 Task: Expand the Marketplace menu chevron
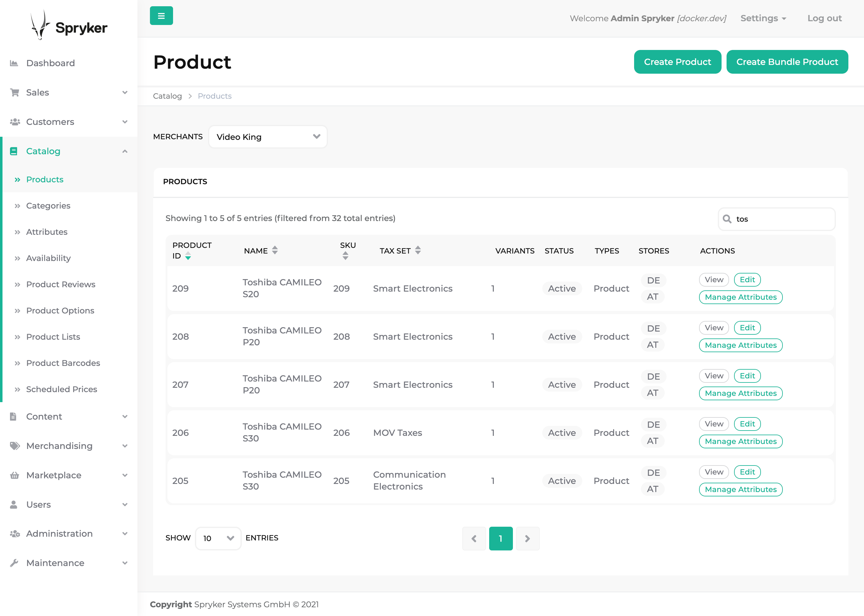(x=125, y=475)
